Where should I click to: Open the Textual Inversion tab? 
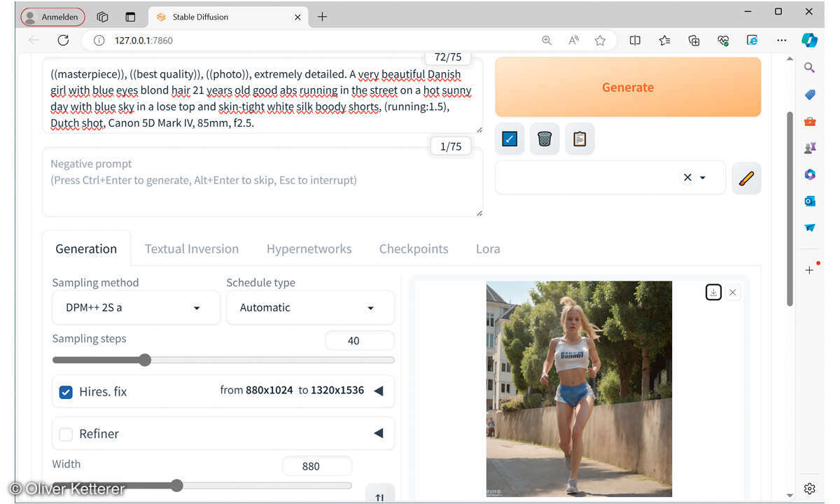click(x=192, y=248)
